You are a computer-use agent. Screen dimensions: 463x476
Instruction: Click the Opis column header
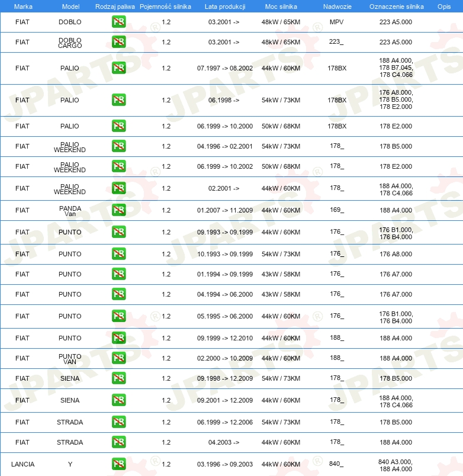(x=444, y=7)
